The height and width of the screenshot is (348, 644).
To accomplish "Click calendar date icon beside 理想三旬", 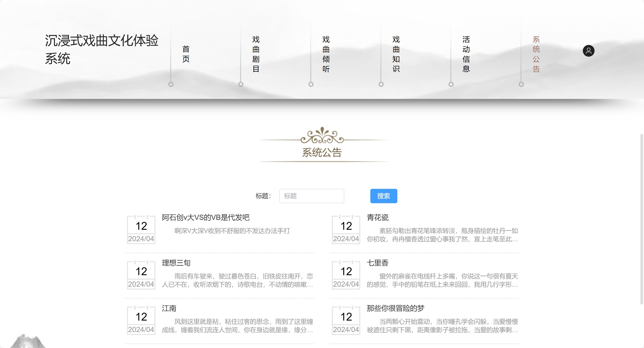I will pyautogui.click(x=141, y=275).
